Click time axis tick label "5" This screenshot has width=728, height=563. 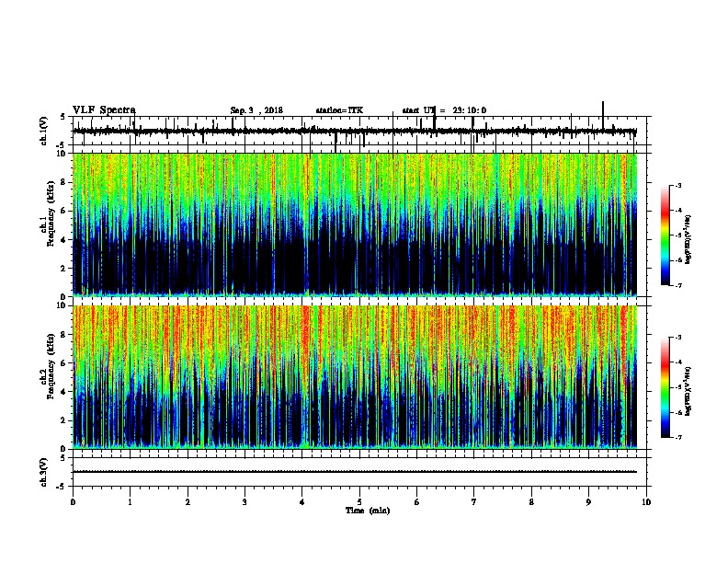tap(359, 502)
